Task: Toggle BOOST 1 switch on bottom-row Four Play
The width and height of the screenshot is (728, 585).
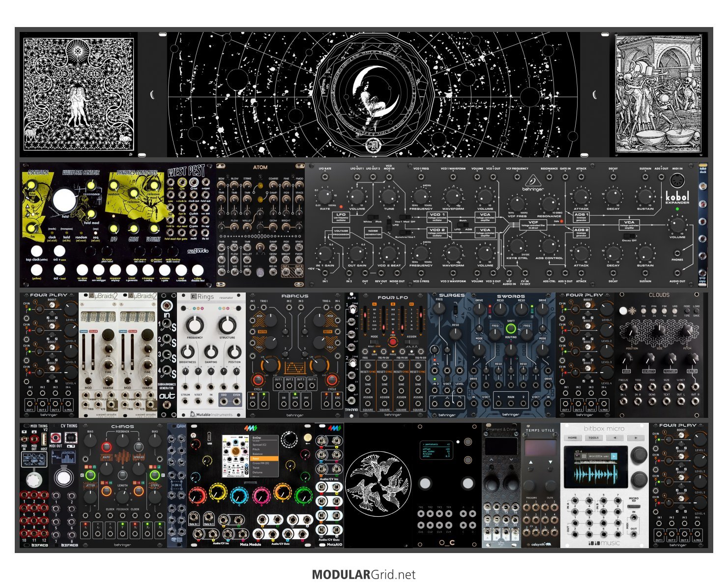Action: 681,435
